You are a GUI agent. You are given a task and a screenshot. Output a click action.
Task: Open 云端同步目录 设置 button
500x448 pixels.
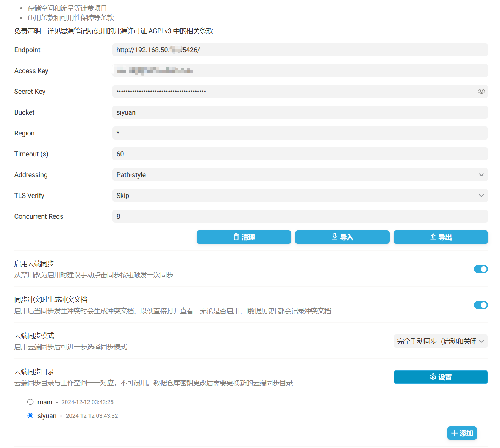coord(441,377)
